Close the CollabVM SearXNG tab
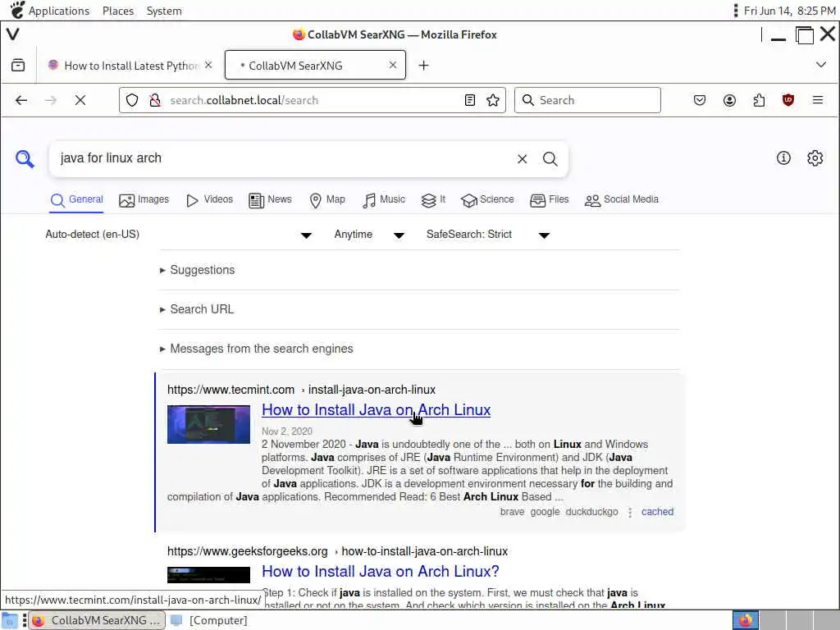Viewport: 840px width, 630px height. (393, 65)
